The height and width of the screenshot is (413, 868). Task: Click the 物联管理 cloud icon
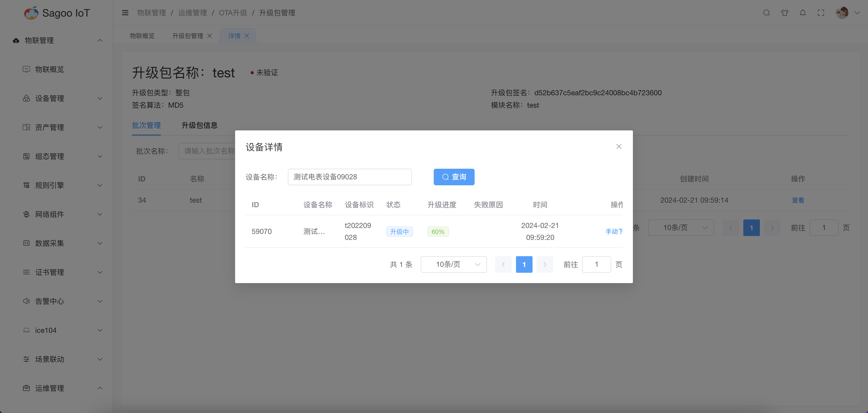[x=16, y=40]
